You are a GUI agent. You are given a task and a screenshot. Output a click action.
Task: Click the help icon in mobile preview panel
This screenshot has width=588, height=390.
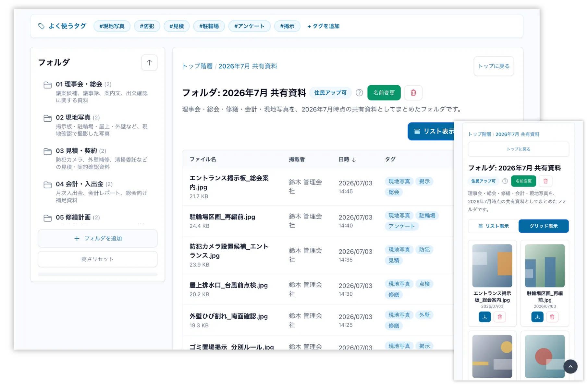pos(505,181)
